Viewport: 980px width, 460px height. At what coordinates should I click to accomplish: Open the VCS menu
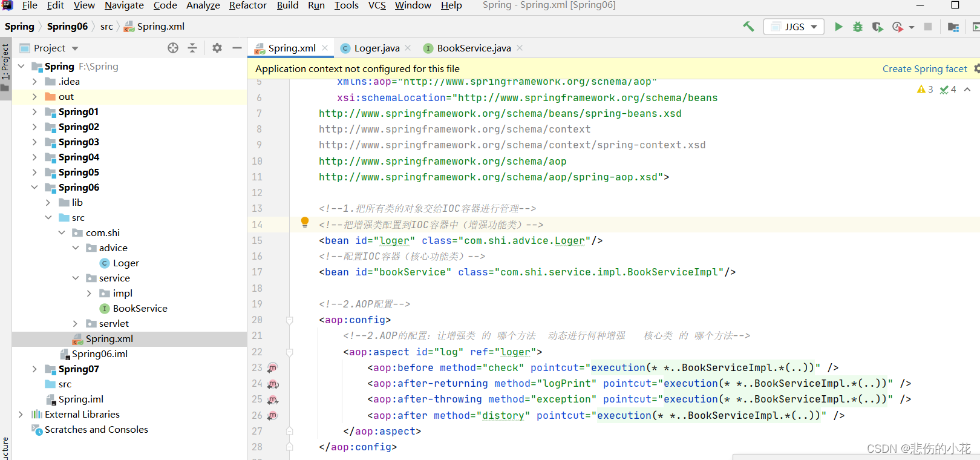point(377,5)
